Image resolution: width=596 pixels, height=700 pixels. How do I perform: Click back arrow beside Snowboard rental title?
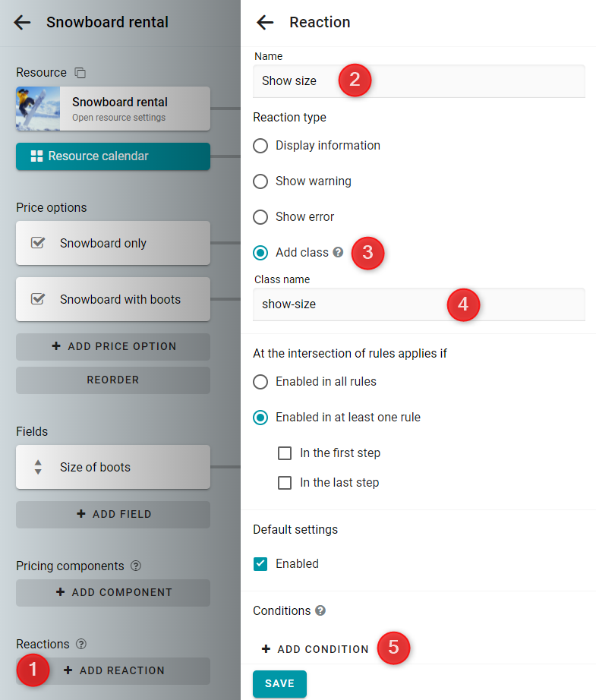tap(22, 22)
